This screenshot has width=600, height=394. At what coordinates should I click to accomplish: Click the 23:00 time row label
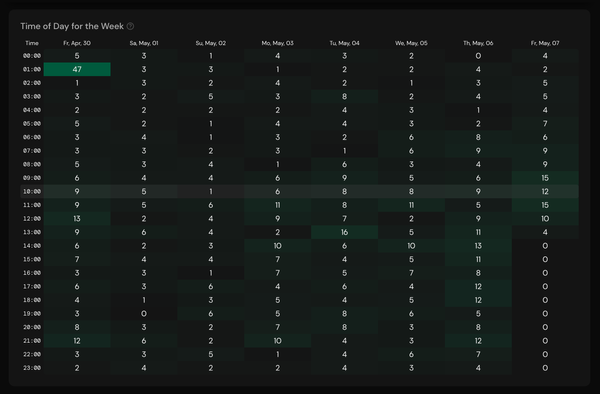32,368
